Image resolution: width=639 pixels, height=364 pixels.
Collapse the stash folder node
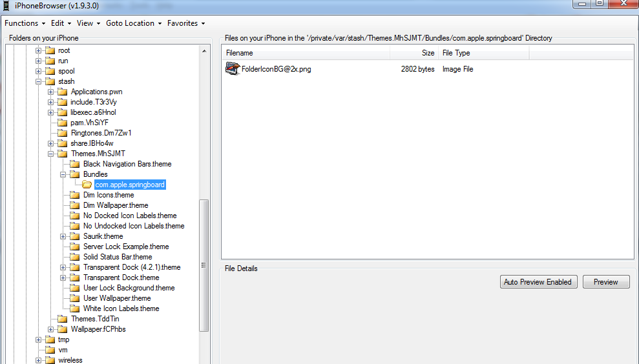(x=38, y=81)
